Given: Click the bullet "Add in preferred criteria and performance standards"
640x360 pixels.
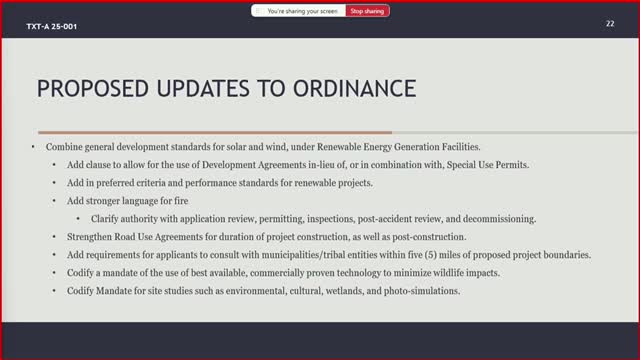Looking at the screenshot, I should 220,183.
